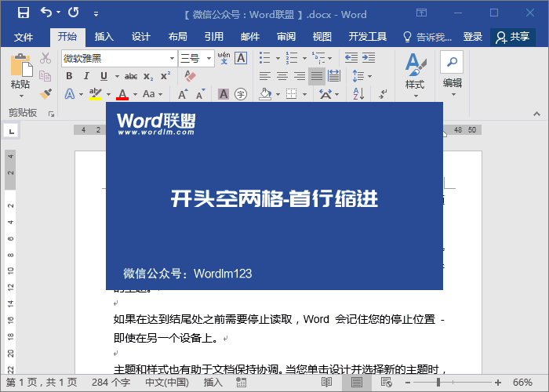Click the multilevel list icon

pos(318,58)
